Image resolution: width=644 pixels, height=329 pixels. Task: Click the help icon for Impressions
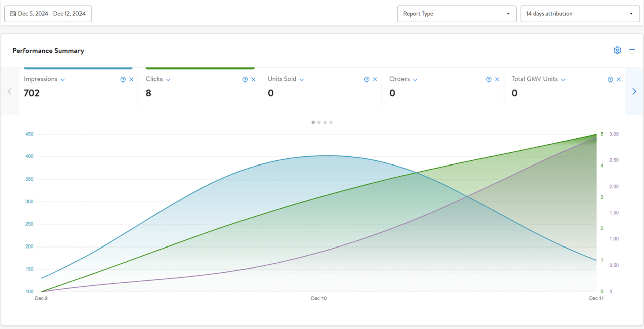(123, 79)
